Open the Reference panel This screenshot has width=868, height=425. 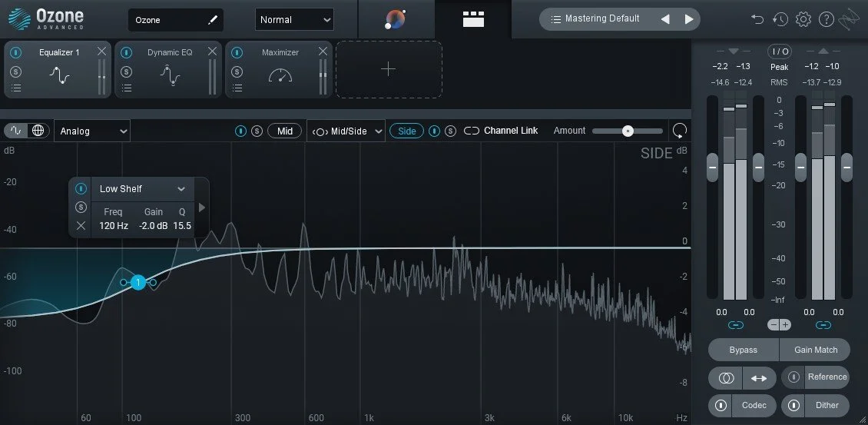(x=827, y=377)
